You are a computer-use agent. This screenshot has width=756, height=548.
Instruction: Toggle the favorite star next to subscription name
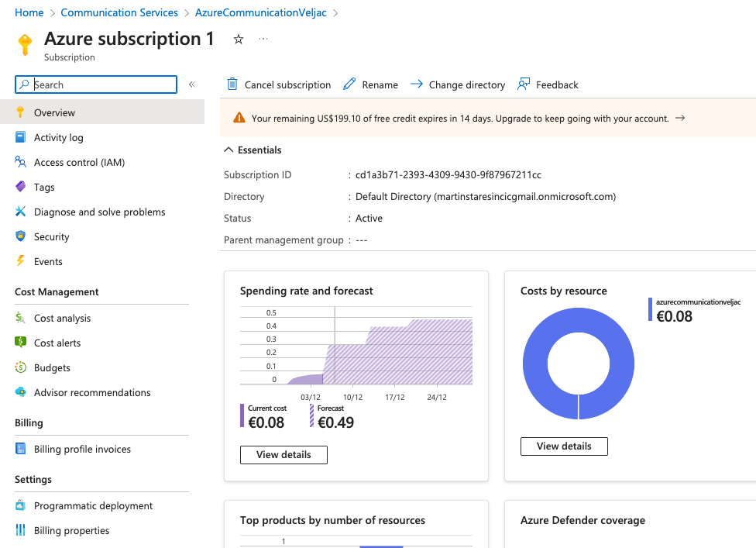tap(238, 38)
